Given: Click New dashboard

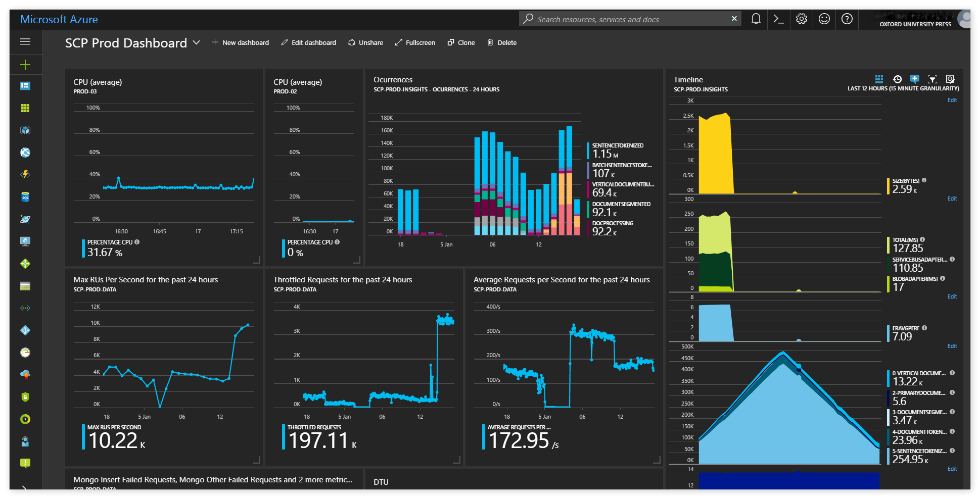Looking at the screenshot, I should (x=240, y=42).
